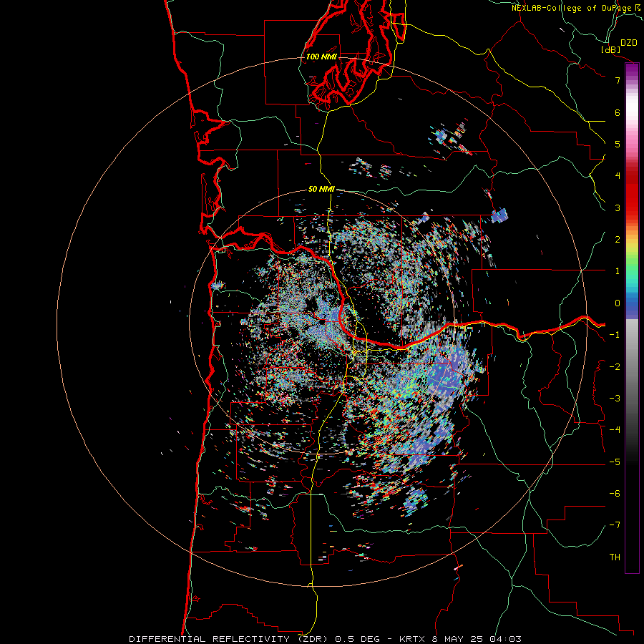
Task: Click the 50 NMI range ring label
Action: [321, 189]
